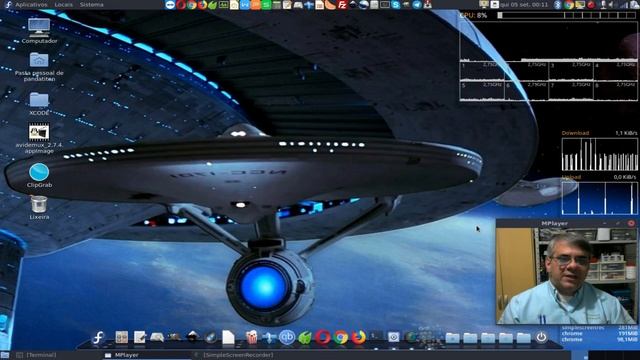Image resolution: width=640 pixels, height=360 pixels.
Task: Click the date and time clock
Action: pos(524,4)
